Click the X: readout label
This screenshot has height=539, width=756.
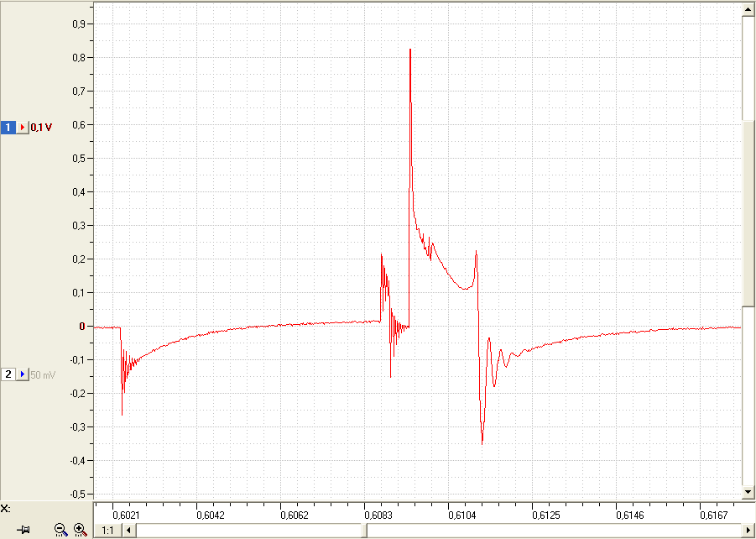click(x=5, y=508)
